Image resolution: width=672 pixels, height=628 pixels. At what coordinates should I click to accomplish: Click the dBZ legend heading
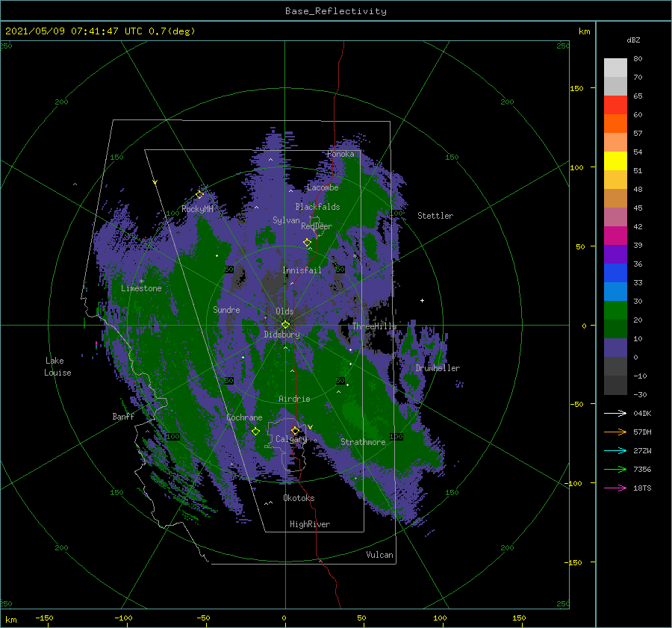coord(633,40)
